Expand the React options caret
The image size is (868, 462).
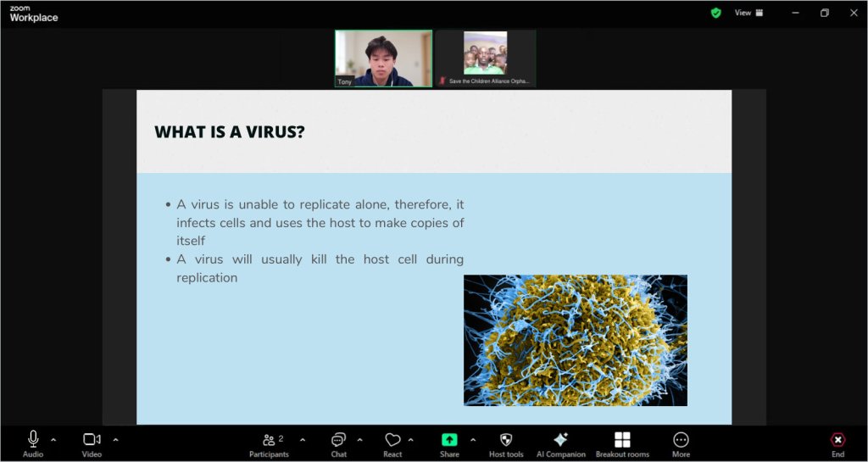[x=411, y=440]
